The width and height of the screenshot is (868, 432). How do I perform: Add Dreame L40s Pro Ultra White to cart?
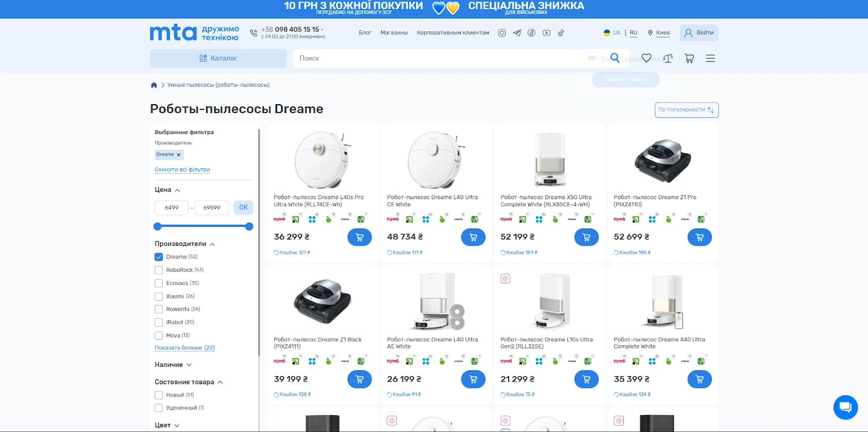point(360,237)
